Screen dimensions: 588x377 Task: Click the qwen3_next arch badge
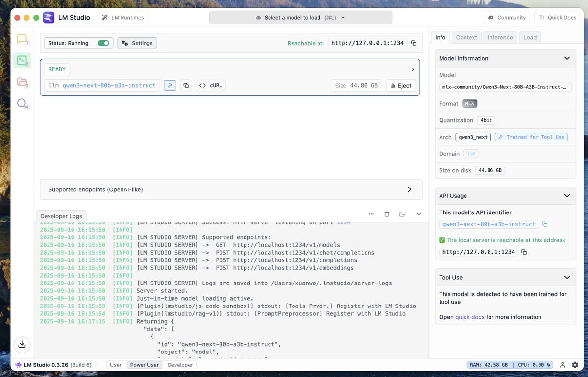pos(473,137)
